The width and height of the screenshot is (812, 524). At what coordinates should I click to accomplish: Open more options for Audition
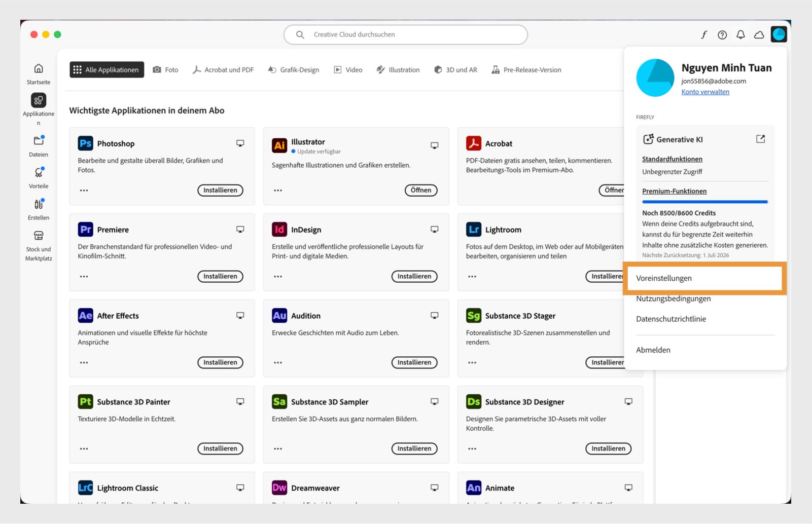[x=278, y=363]
